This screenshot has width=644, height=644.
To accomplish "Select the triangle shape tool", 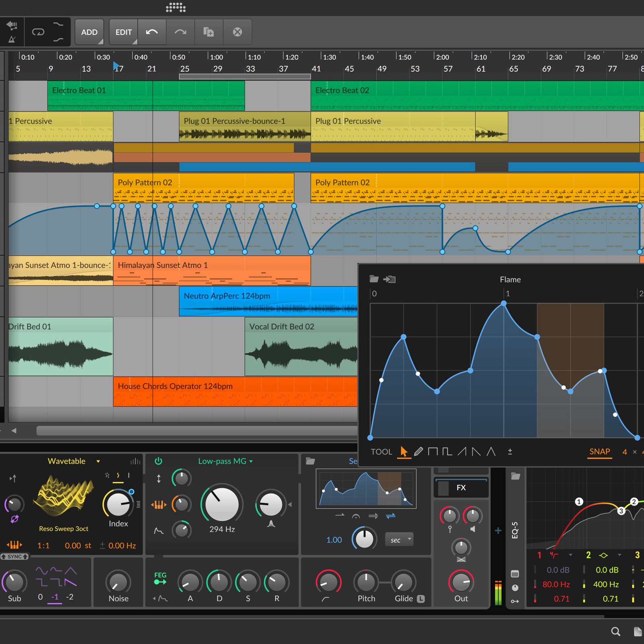I will pyautogui.click(x=491, y=452).
